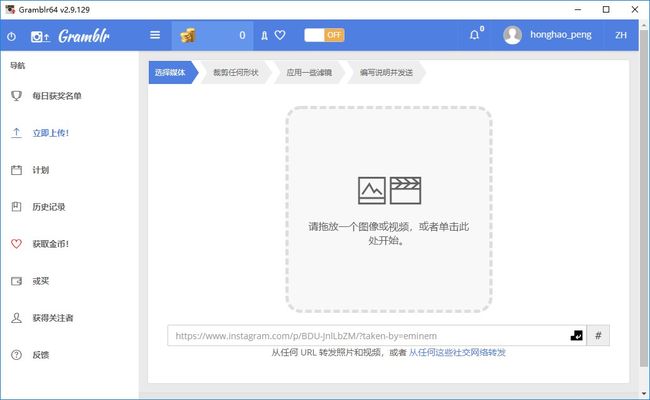Select the 编写说明并发送 step tab
The height and width of the screenshot is (400, 650).
tap(386, 73)
